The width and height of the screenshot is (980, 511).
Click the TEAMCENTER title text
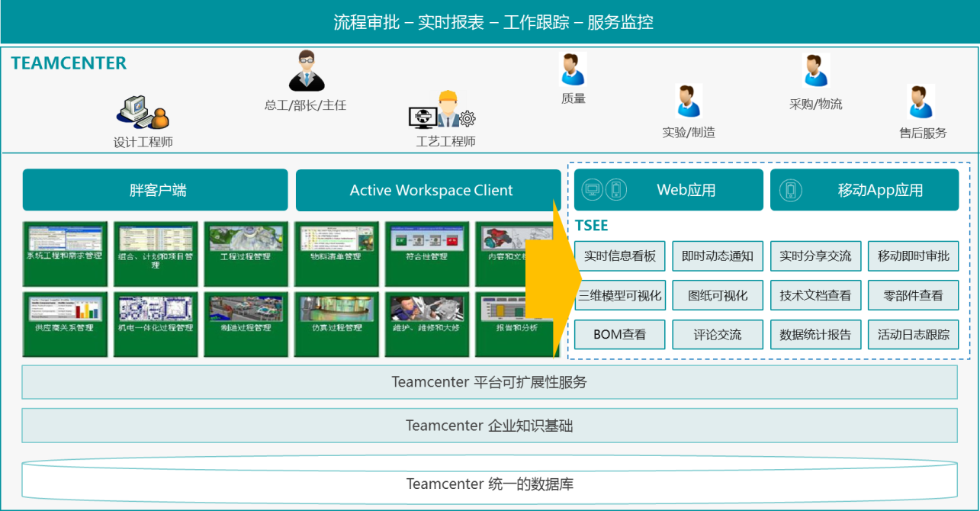pos(69,63)
